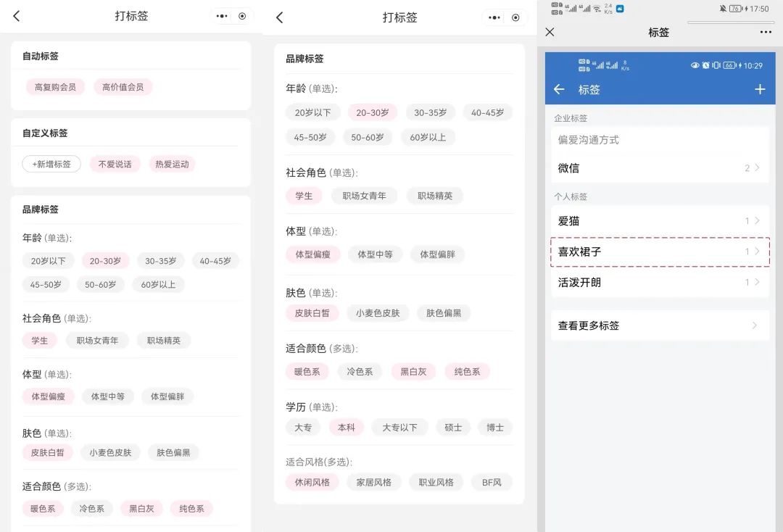Tap the vibrate mode icon in blue header
Image resolution: width=783 pixels, height=532 pixels.
pos(716,65)
